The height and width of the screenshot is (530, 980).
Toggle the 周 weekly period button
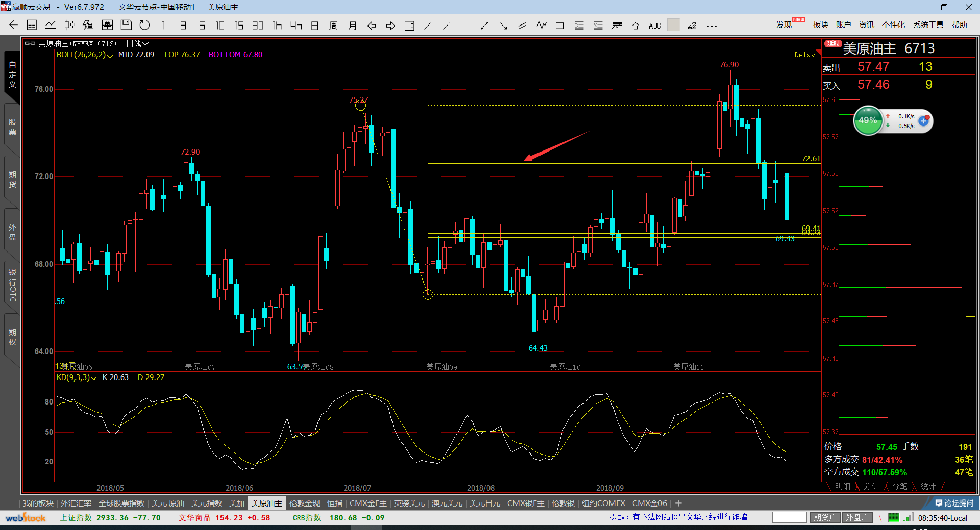pyautogui.click(x=333, y=26)
